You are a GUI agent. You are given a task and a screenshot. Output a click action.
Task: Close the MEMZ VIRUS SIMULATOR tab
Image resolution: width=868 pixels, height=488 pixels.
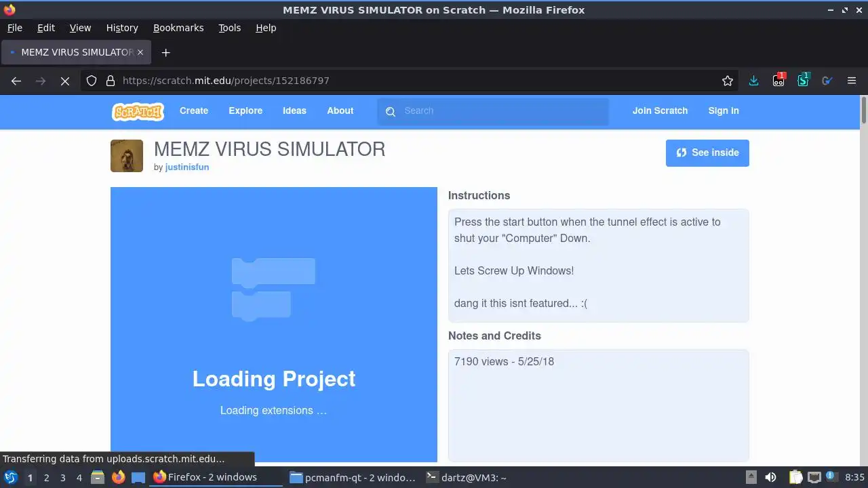140,52
